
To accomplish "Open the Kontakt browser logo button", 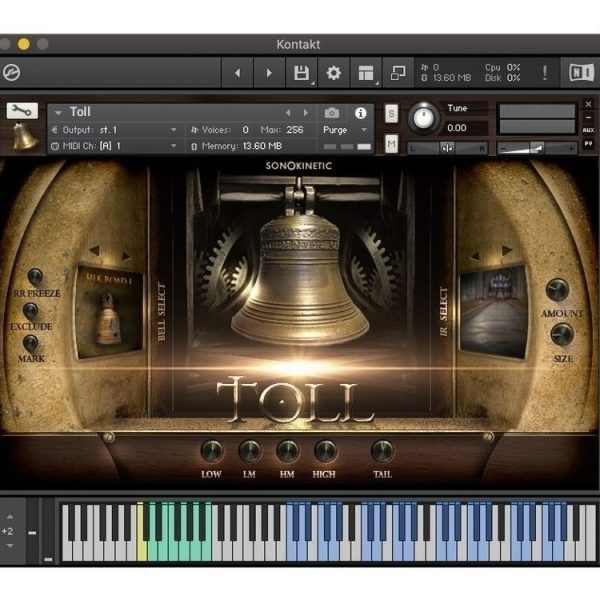I will [11, 72].
